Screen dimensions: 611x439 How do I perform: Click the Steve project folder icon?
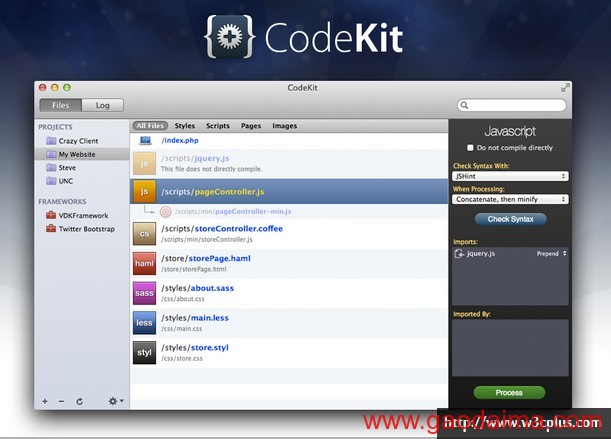[x=51, y=167]
